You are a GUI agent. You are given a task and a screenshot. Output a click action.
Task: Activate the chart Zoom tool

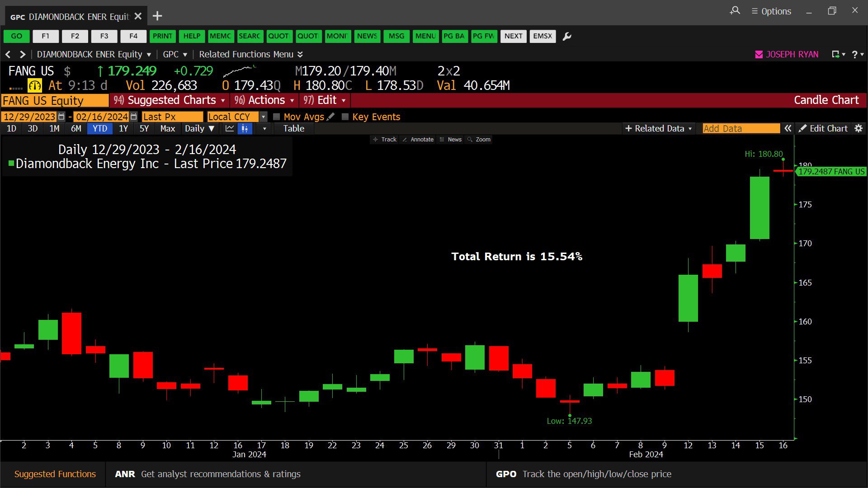click(x=479, y=140)
